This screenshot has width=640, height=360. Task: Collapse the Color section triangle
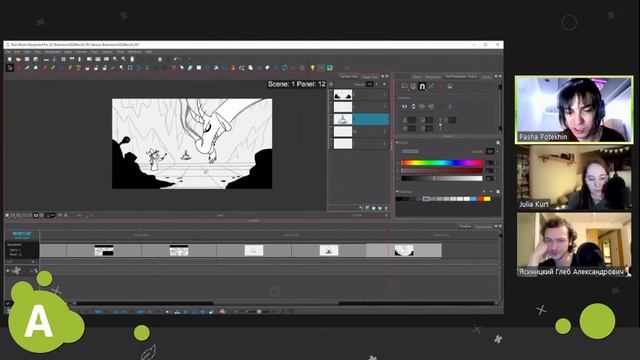pos(397,142)
